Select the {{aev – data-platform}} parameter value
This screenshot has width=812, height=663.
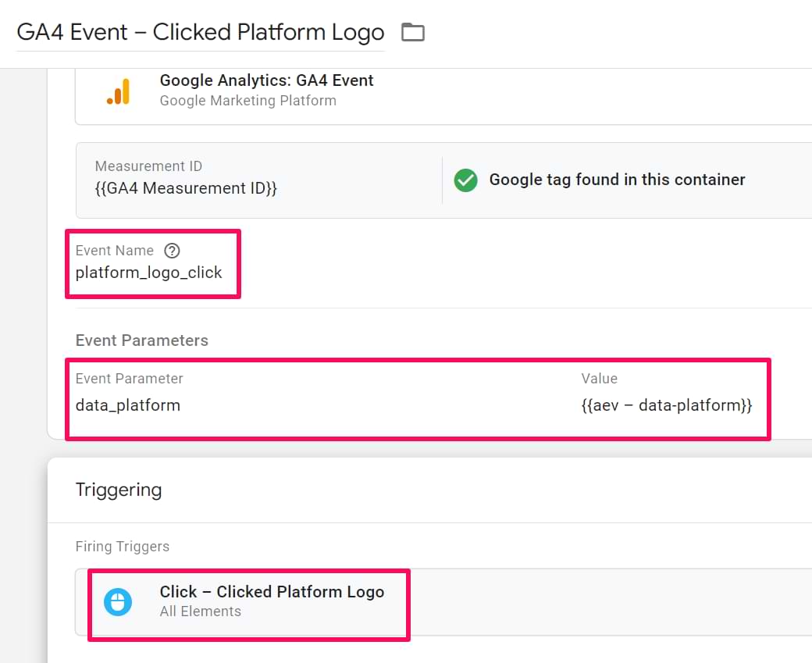click(x=666, y=405)
